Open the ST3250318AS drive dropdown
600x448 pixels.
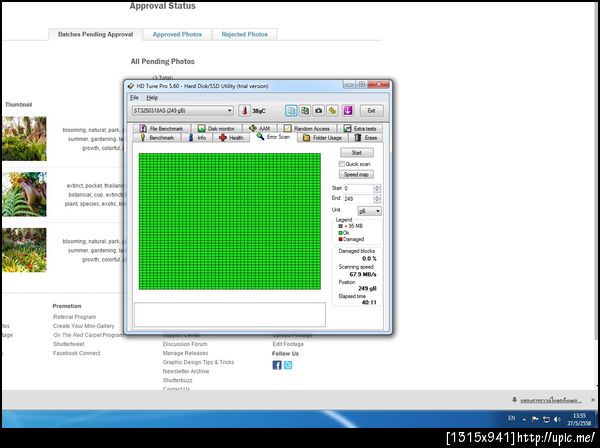pos(183,111)
